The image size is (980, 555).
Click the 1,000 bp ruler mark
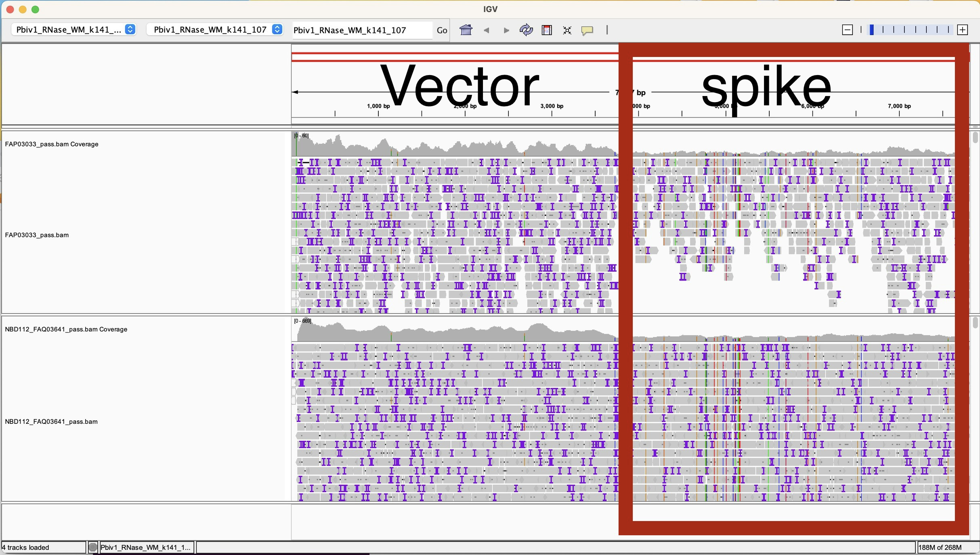[x=378, y=107]
